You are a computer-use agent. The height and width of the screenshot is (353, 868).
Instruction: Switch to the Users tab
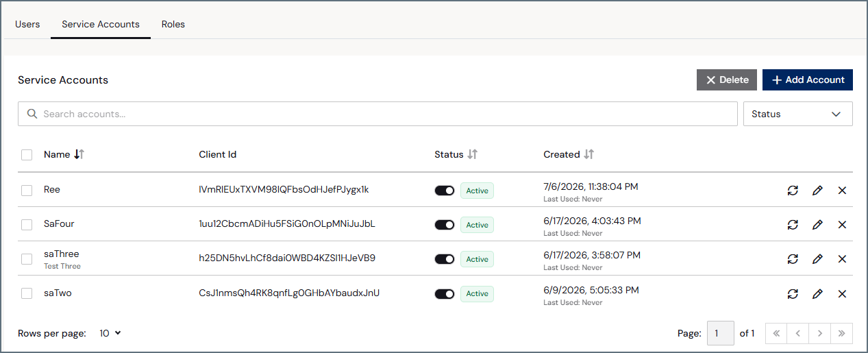(x=27, y=24)
